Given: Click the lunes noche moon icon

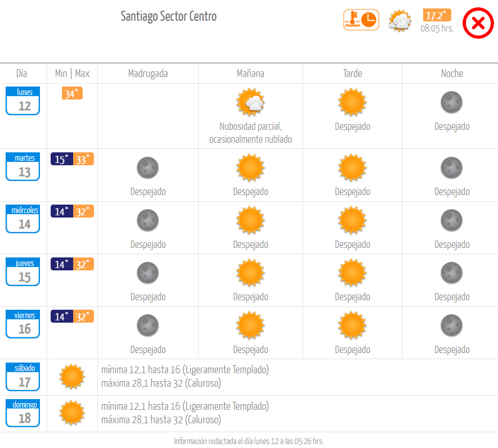Looking at the screenshot, I should click(452, 102).
